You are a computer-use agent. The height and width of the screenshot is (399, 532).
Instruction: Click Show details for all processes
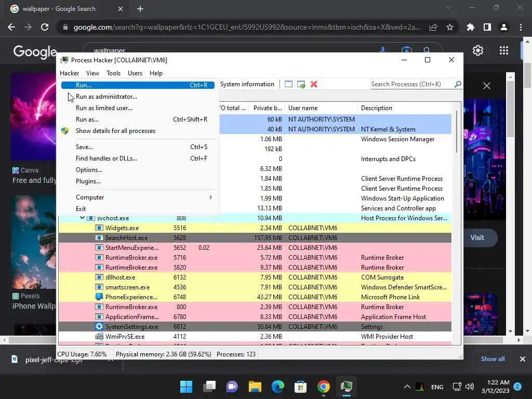(138, 131)
